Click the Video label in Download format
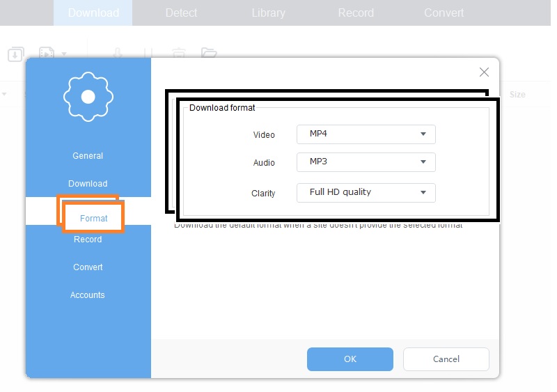 pyautogui.click(x=264, y=134)
